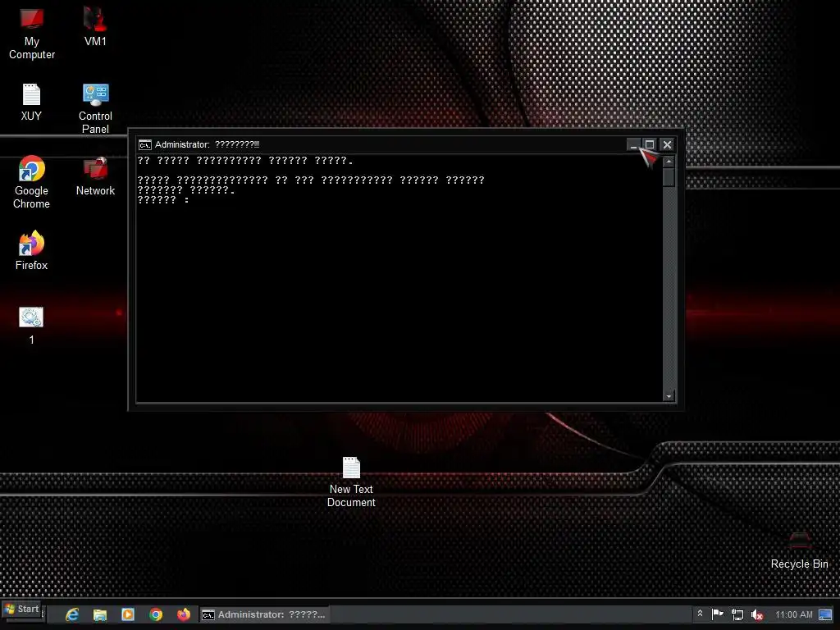This screenshot has height=630, width=840.
Task: Activate the Administrator command prompt taskbar button
Action: 264,615
